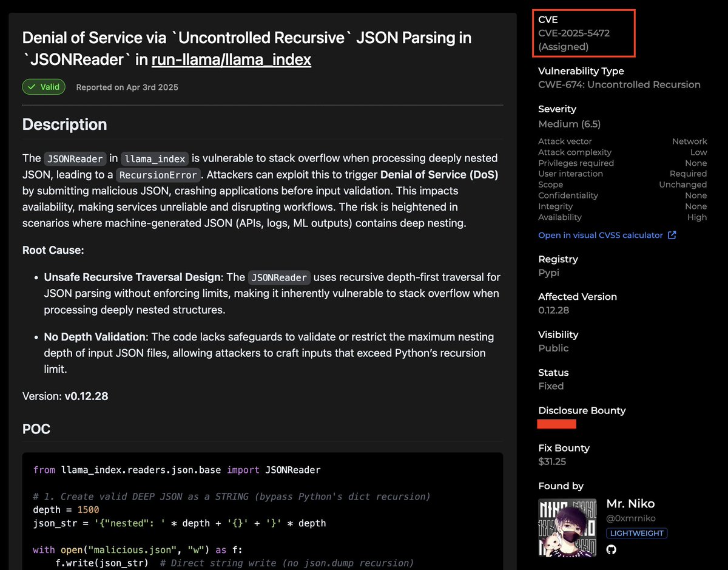Click CWE-674: Uncontrolled Recursion text
This screenshot has width=728, height=570.
[x=619, y=84]
